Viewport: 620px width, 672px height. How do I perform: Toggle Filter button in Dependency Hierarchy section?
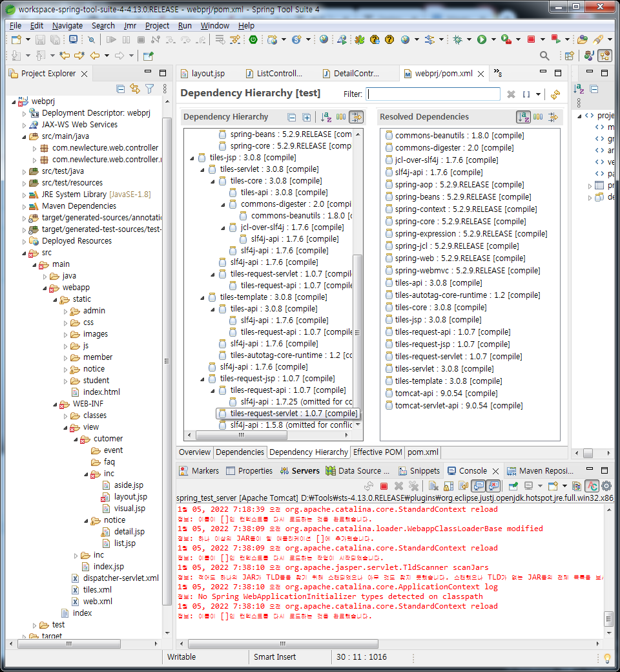click(x=356, y=117)
